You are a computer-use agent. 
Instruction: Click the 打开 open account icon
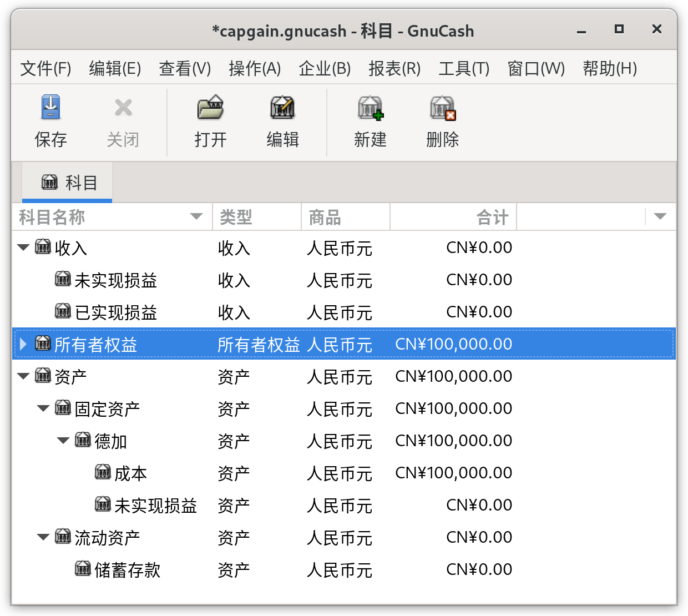tap(210, 107)
